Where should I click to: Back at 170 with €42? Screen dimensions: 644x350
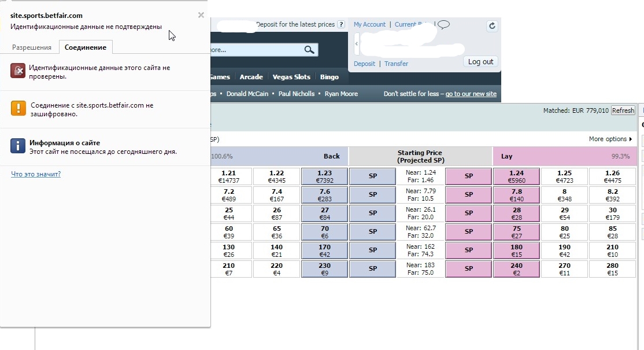click(324, 250)
